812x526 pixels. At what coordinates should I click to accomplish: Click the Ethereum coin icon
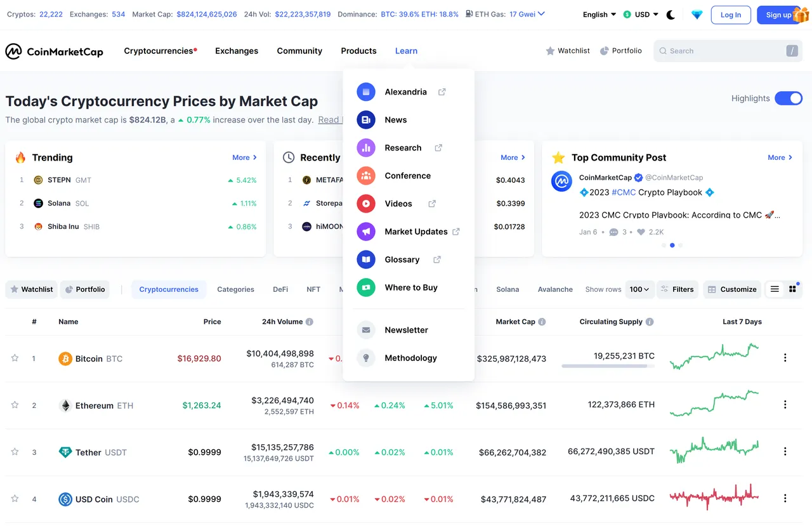65,406
